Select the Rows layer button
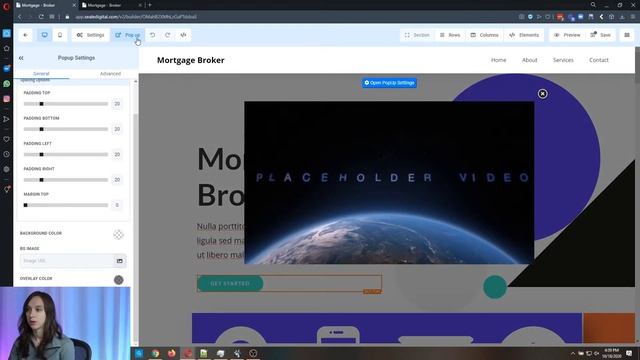The image size is (640, 360). (450, 35)
